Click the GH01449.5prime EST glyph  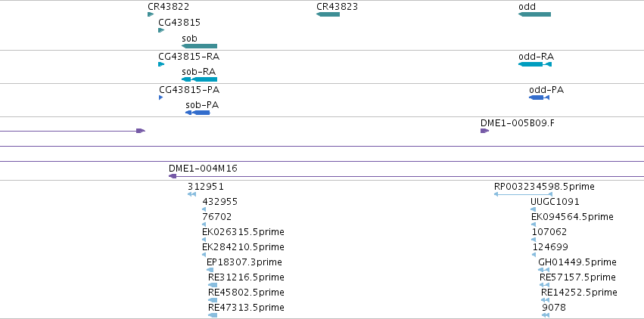click(544, 270)
